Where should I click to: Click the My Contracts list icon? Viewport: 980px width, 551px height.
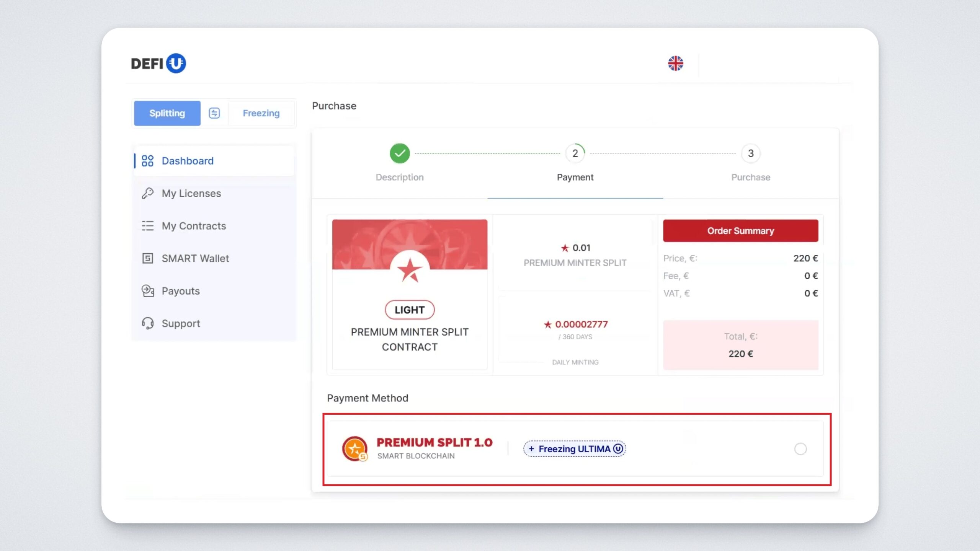click(147, 226)
